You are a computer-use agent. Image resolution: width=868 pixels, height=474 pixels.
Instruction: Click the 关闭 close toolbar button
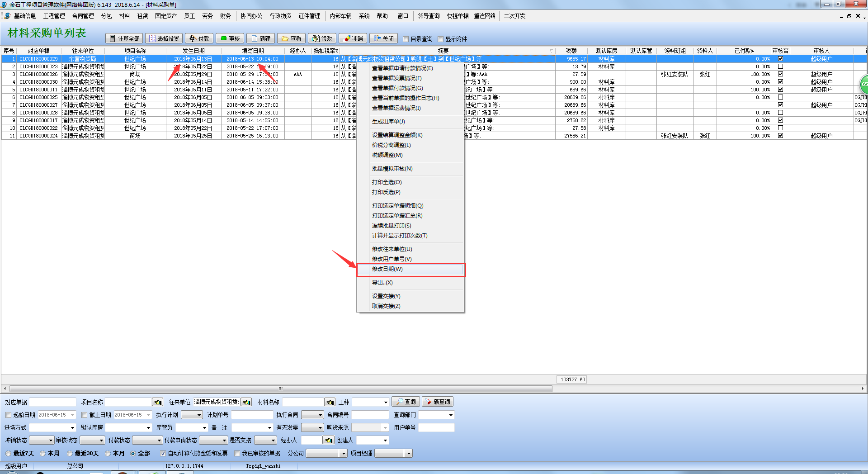click(384, 38)
